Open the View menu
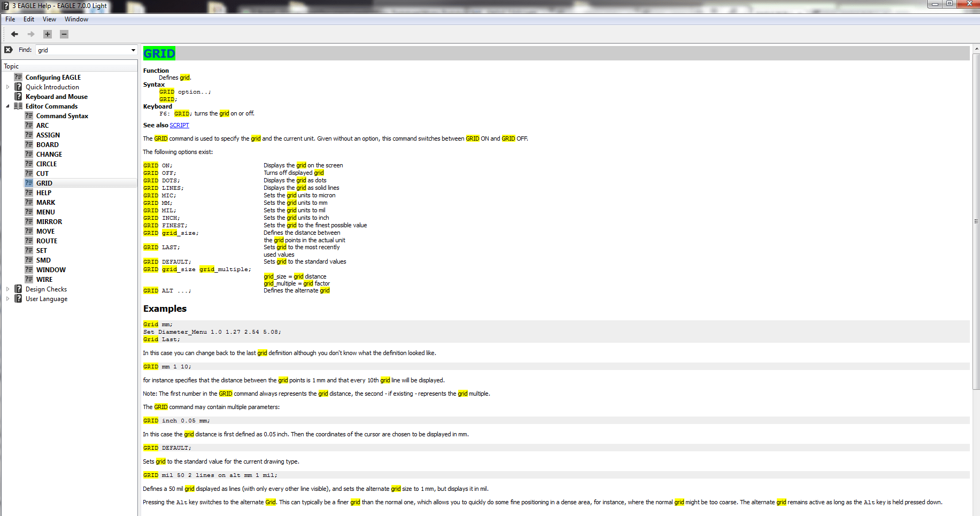This screenshot has width=980, height=516. (x=49, y=19)
